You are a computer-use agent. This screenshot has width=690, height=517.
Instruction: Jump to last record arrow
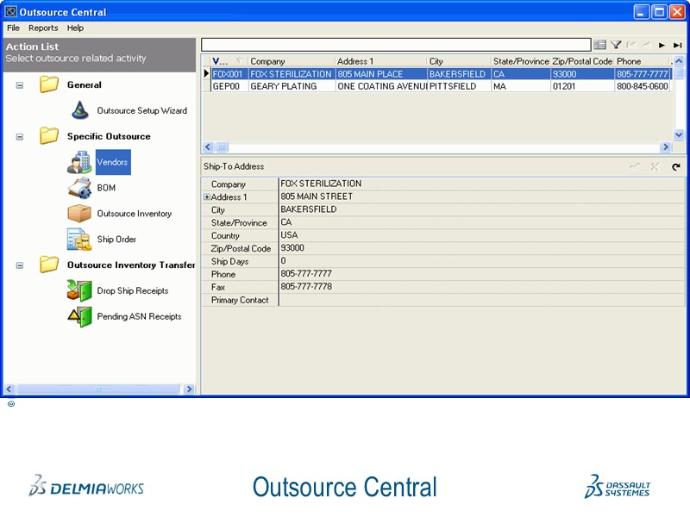point(677,45)
